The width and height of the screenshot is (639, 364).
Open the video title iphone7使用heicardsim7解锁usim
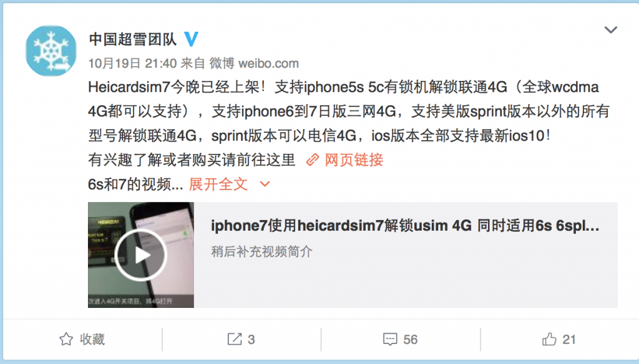click(405, 226)
